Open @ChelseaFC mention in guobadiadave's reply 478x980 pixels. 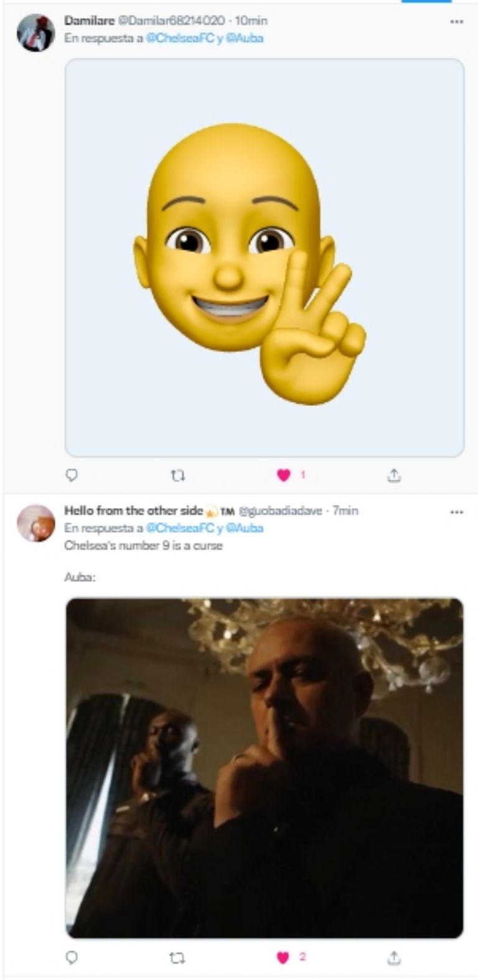pyautogui.click(x=180, y=528)
